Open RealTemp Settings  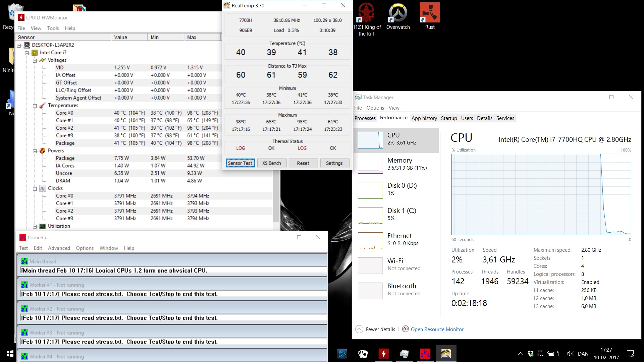coord(334,163)
